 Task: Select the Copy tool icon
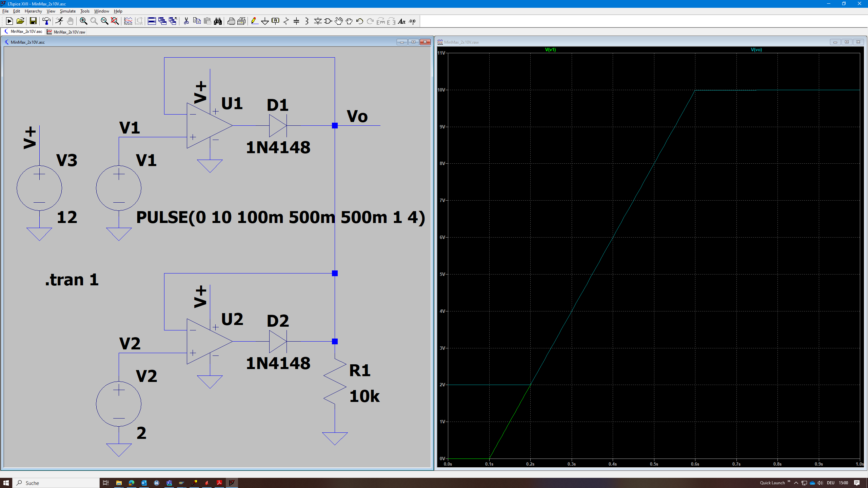pyautogui.click(x=197, y=21)
